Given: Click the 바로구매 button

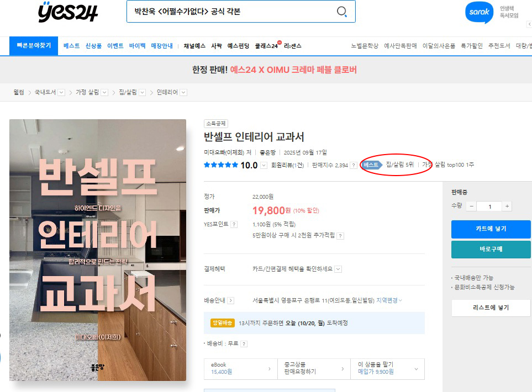Looking at the screenshot, I should pyautogui.click(x=491, y=249).
